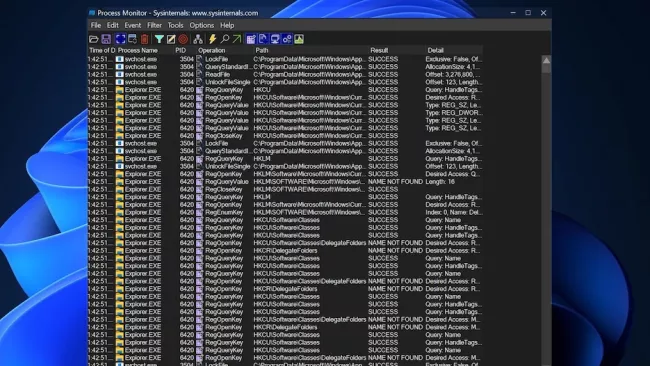The width and height of the screenshot is (650, 366).
Task: Toggle Show Profiling Events icon
Action: point(299,39)
